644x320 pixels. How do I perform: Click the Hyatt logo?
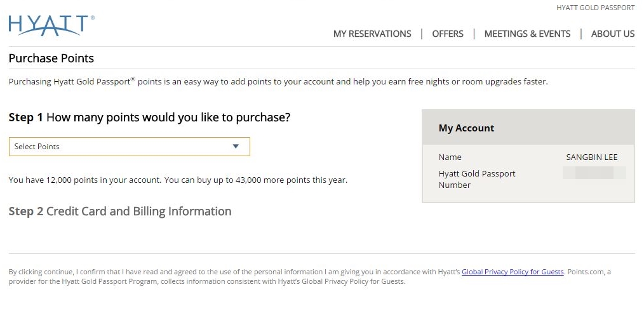[51, 25]
